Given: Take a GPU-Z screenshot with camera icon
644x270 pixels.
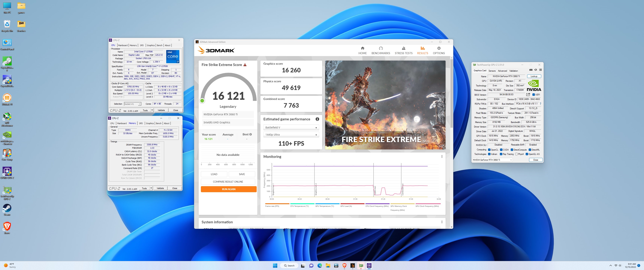Looking at the screenshot, I should (x=531, y=70).
